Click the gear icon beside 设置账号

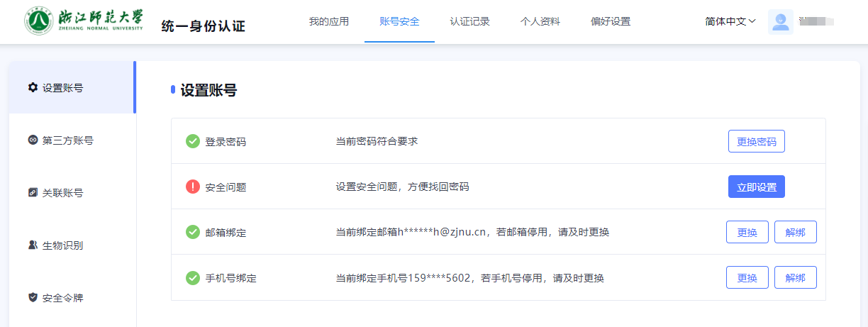(33, 88)
